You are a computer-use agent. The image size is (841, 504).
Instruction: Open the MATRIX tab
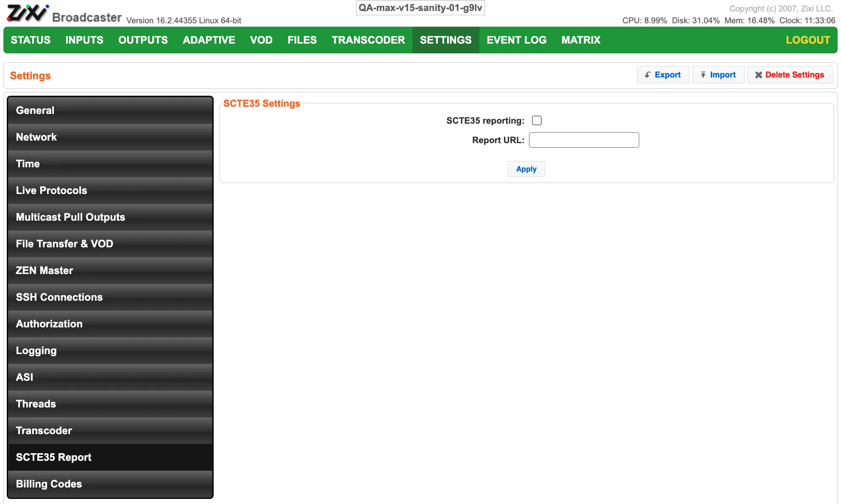[x=581, y=40]
